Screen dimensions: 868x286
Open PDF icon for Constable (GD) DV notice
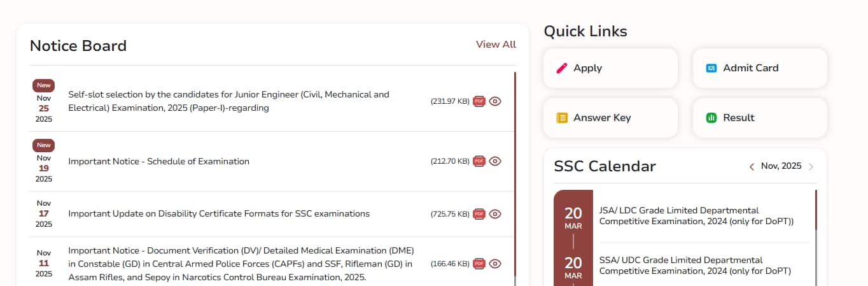pyautogui.click(x=479, y=263)
